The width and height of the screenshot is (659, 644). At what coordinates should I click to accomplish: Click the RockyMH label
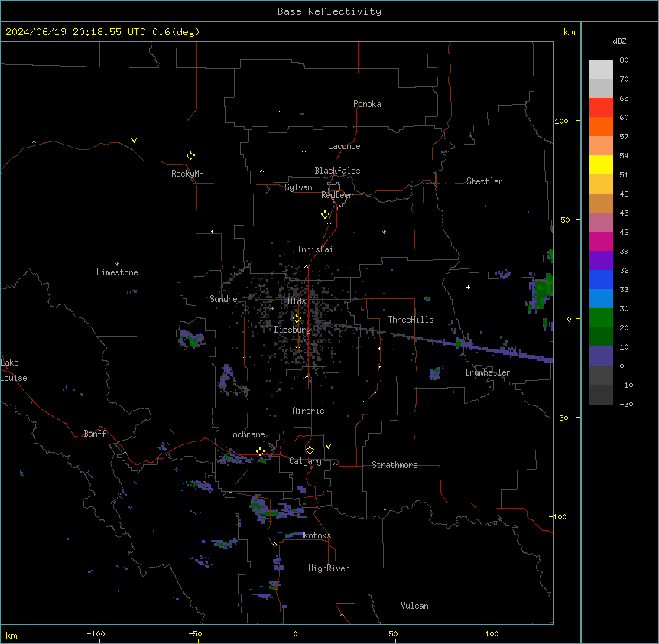click(187, 174)
